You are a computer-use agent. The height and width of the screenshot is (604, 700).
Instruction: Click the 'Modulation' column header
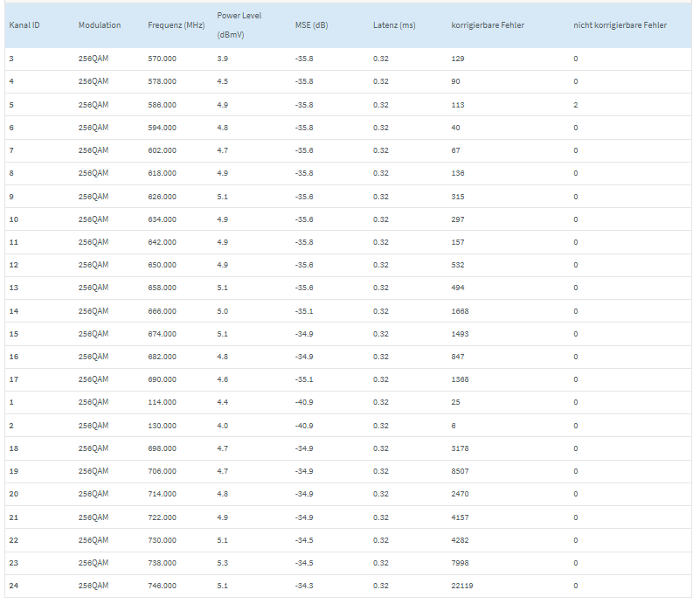[100, 25]
